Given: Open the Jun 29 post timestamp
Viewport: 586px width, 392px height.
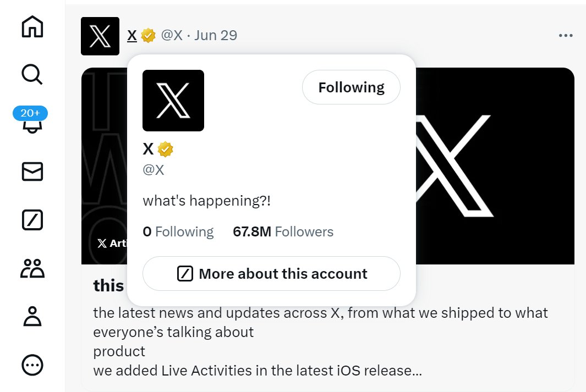Looking at the screenshot, I should click(x=216, y=36).
